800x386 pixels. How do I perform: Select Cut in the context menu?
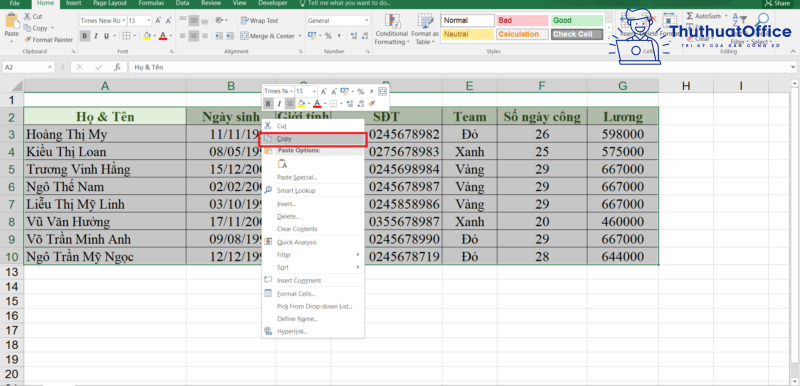tap(313, 125)
